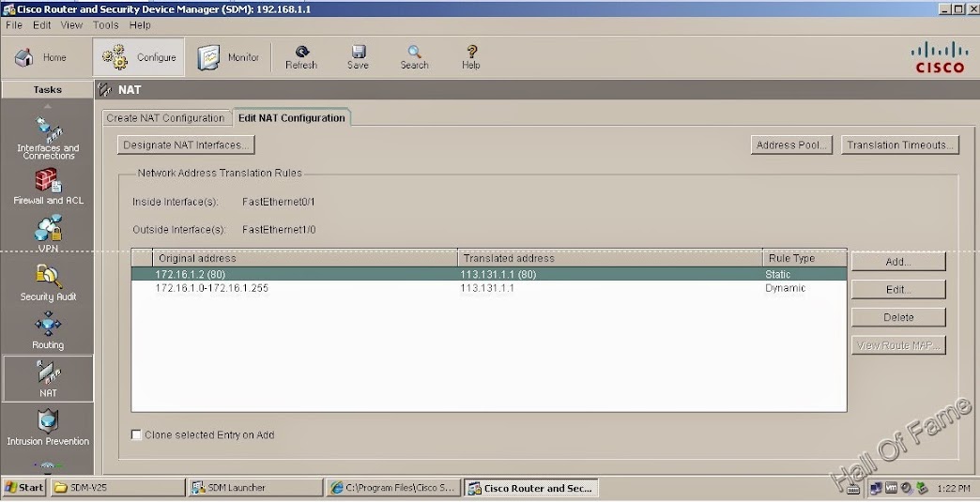980x502 pixels.
Task: Refresh the router configuration
Action: coord(301,57)
